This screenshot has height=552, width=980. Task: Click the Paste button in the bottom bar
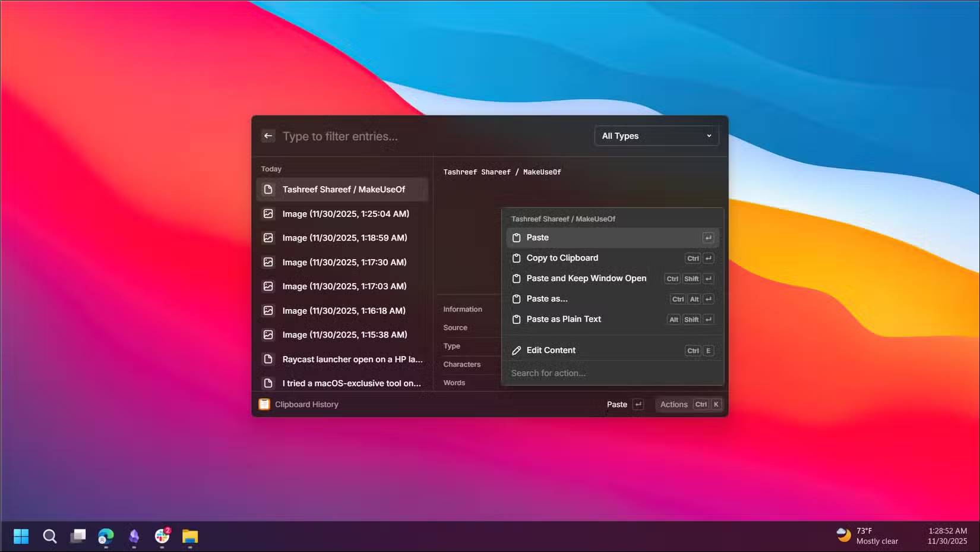(x=617, y=404)
